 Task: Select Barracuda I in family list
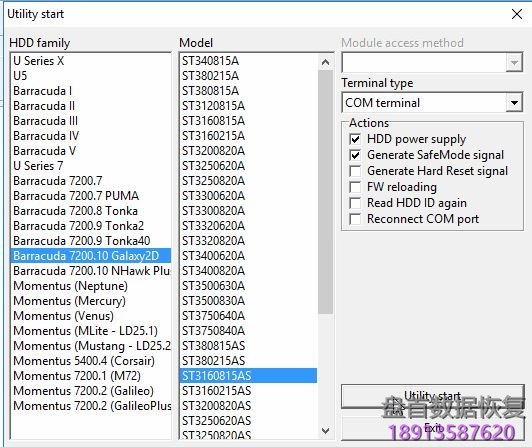coord(91,91)
